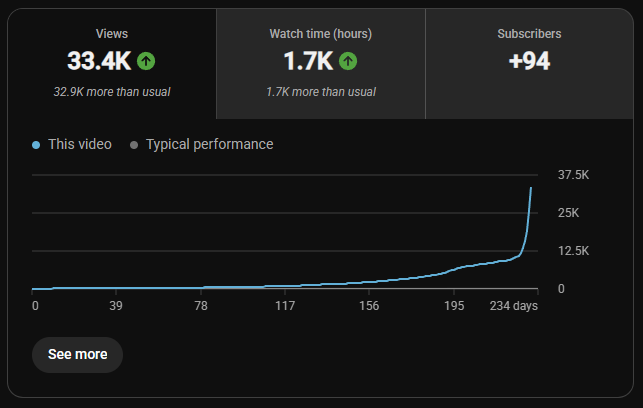Switch to Watch time (hours) tab

[x=321, y=64]
